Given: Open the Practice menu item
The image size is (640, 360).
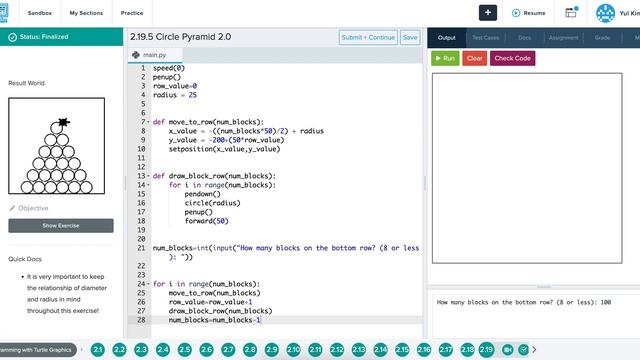Looking at the screenshot, I should [x=132, y=13].
